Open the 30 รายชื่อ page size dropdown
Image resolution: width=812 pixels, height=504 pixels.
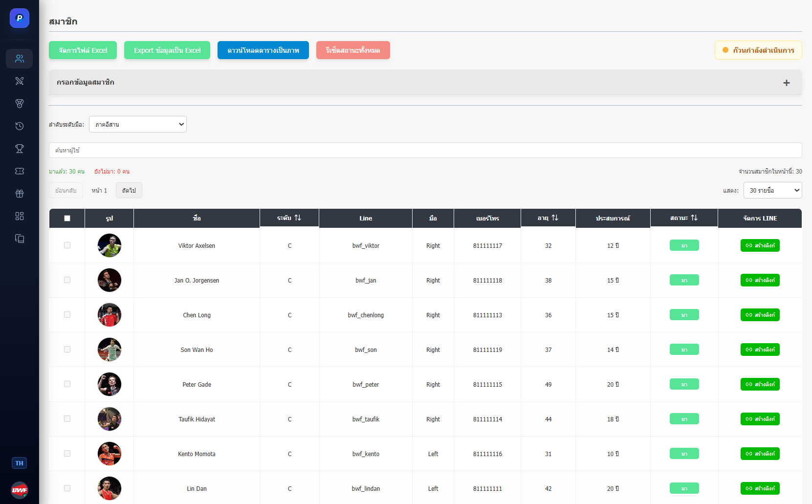point(772,190)
